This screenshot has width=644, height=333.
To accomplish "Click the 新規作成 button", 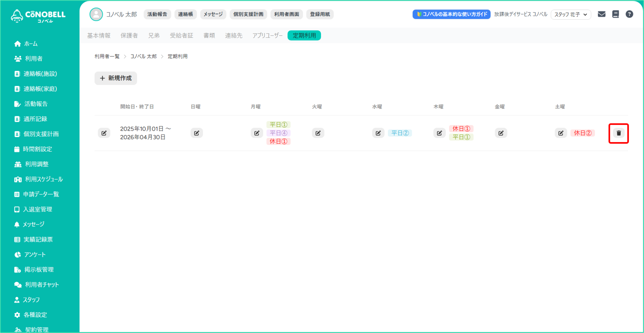I will [x=116, y=78].
